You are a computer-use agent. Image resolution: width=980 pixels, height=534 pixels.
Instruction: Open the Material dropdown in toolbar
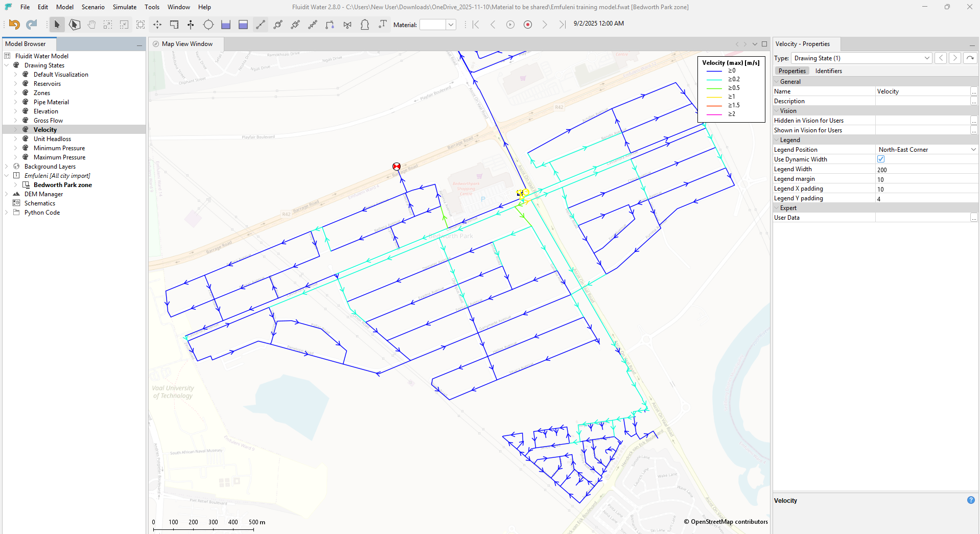click(451, 25)
